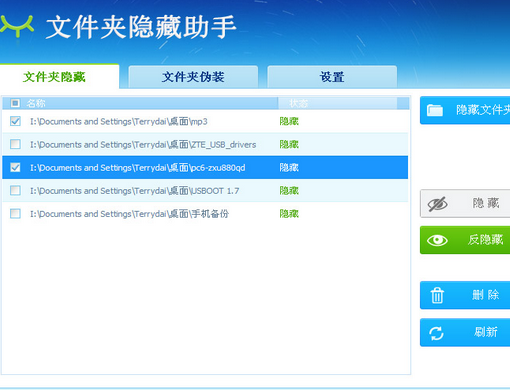Click 隐藏 status of USBOOT 1.7 row
This screenshot has height=390, width=510.
(x=289, y=191)
